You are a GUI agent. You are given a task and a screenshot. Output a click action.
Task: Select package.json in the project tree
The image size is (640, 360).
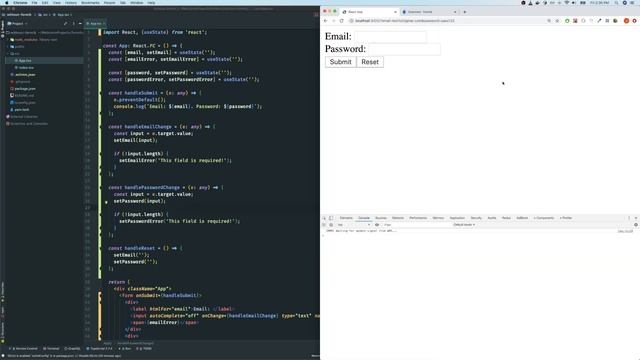24,89
